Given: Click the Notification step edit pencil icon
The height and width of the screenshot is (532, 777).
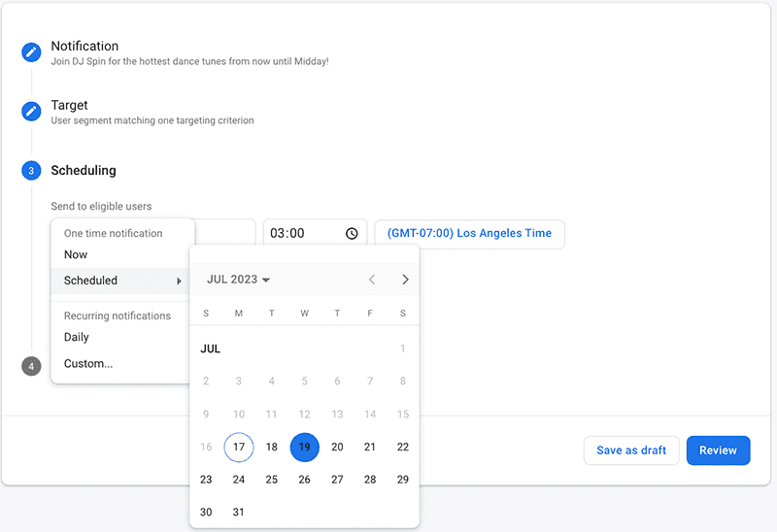Looking at the screenshot, I should coord(31,52).
